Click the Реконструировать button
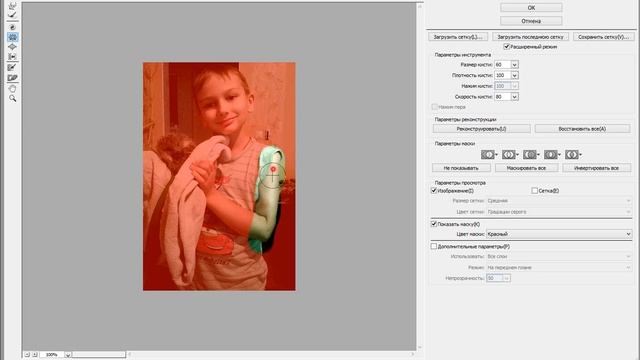The height and width of the screenshot is (360, 640). [481, 129]
